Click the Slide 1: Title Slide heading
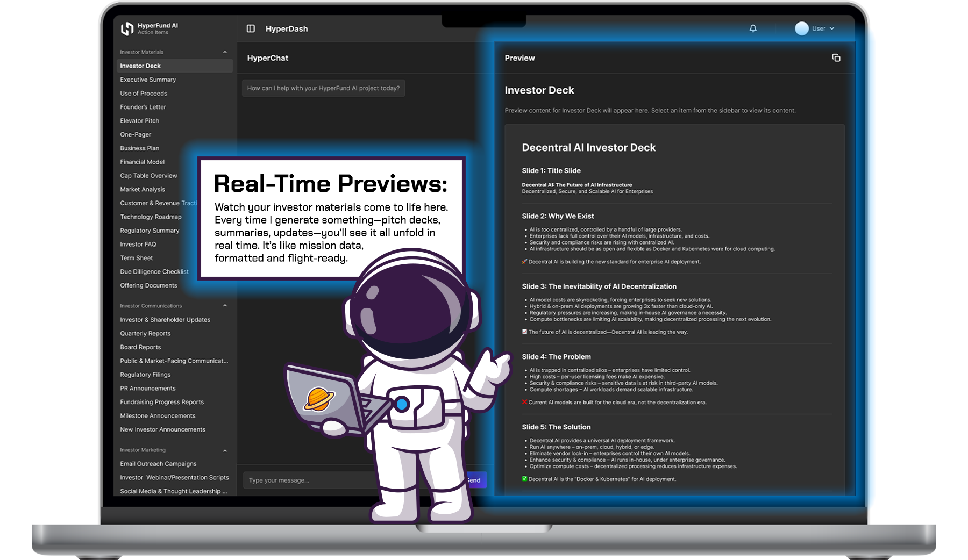The width and height of the screenshot is (968, 560). [551, 170]
